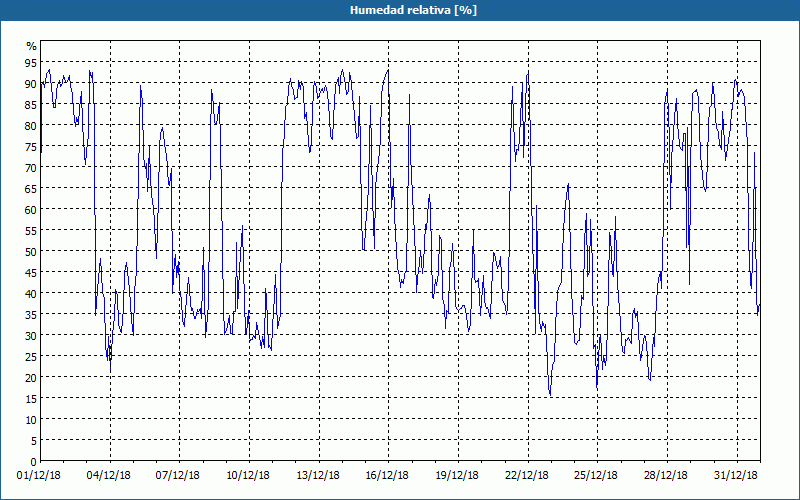Select the 04/12/18 date label
The image size is (800, 500).
pos(109,476)
